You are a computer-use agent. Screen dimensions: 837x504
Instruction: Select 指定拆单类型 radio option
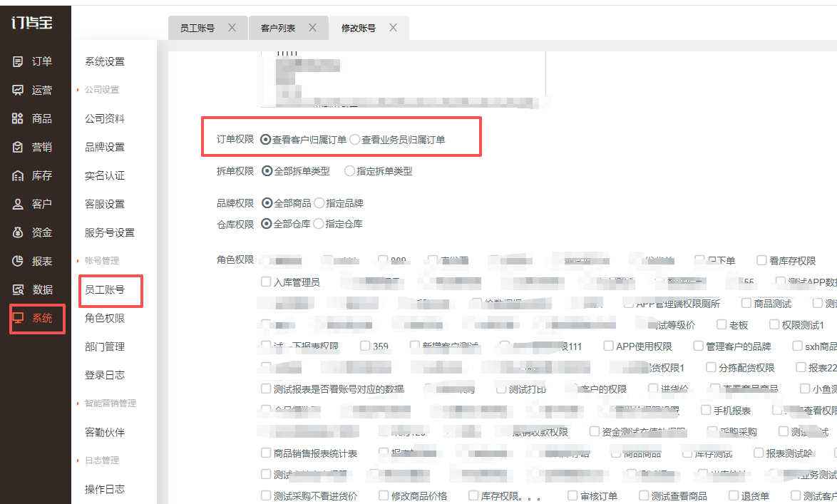coord(349,171)
